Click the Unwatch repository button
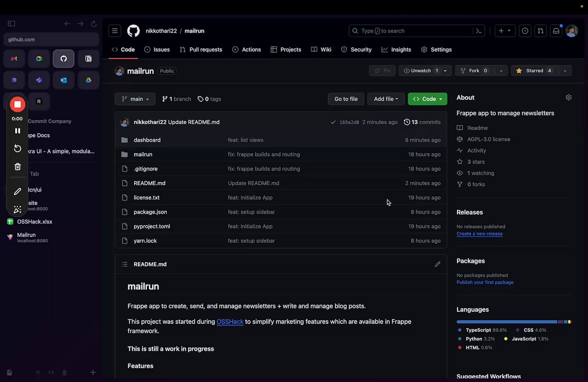The image size is (588, 382). coord(420,71)
